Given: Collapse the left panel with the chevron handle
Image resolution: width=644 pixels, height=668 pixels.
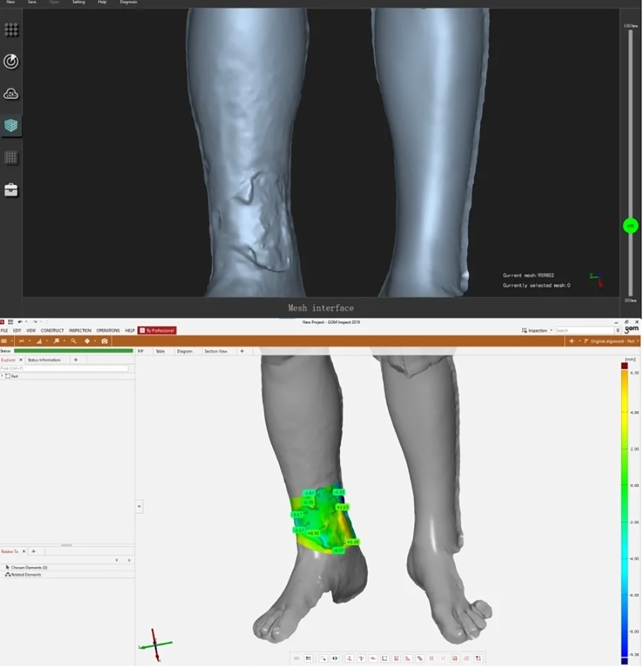Looking at the screenshot, I should pyautogui.click(x=139, y=507).
